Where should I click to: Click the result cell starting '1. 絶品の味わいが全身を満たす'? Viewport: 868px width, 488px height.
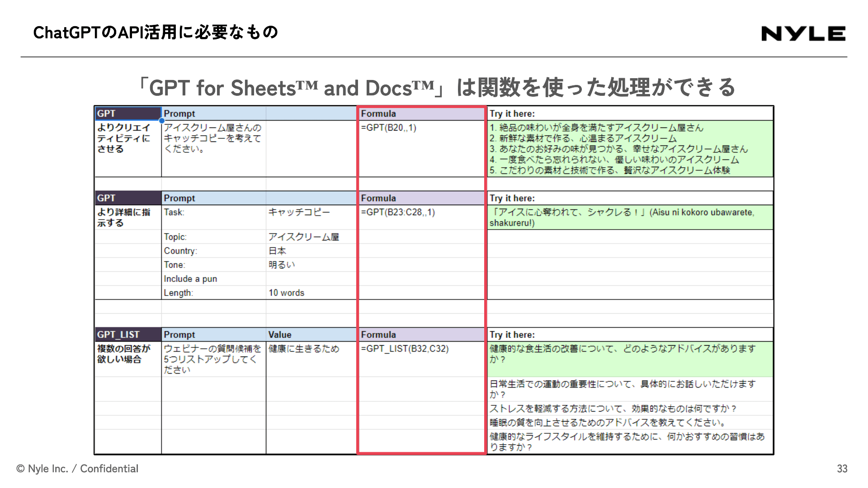[630, 149]
